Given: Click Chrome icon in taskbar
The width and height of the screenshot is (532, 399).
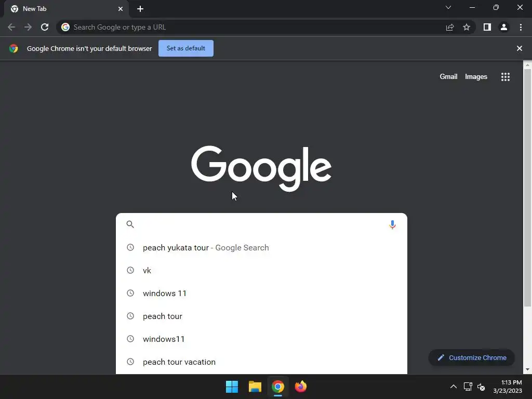Looking at the screenshot, I should 278,387.
